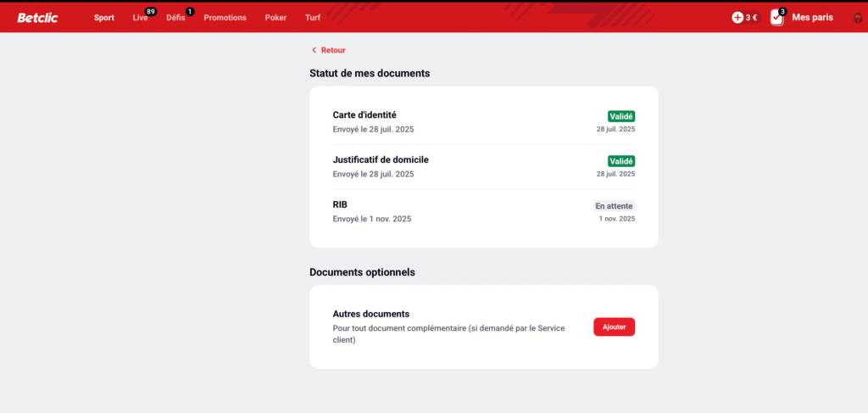Click the RIB En attente status badge
The image size is (868, 413).
(614, 205)
